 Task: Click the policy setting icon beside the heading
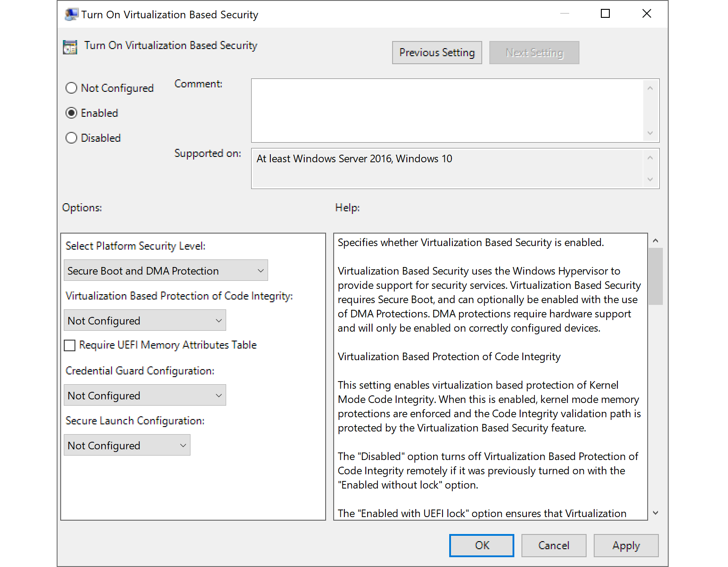(x=70, y=47)
